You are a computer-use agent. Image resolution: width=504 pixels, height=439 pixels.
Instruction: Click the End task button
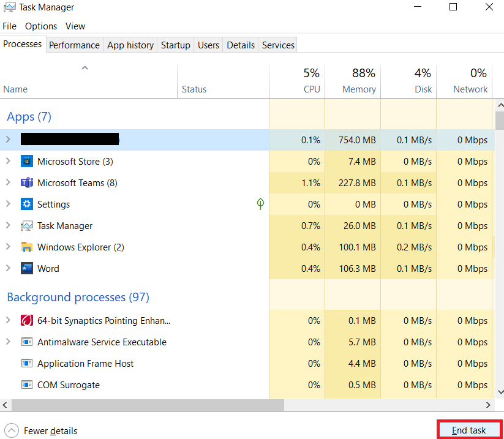click(x=469, y=430)
